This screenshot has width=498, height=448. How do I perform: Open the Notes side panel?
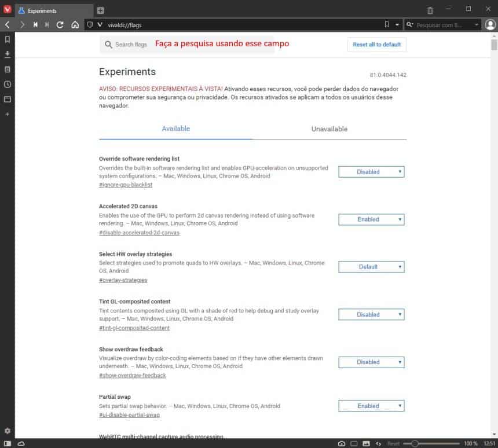point(8,69)
